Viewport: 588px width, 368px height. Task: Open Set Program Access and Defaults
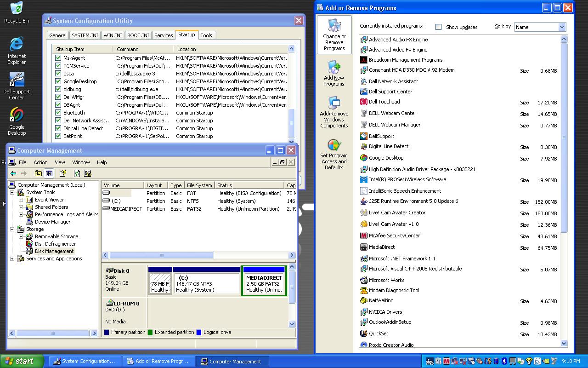[x=334, y=155]
